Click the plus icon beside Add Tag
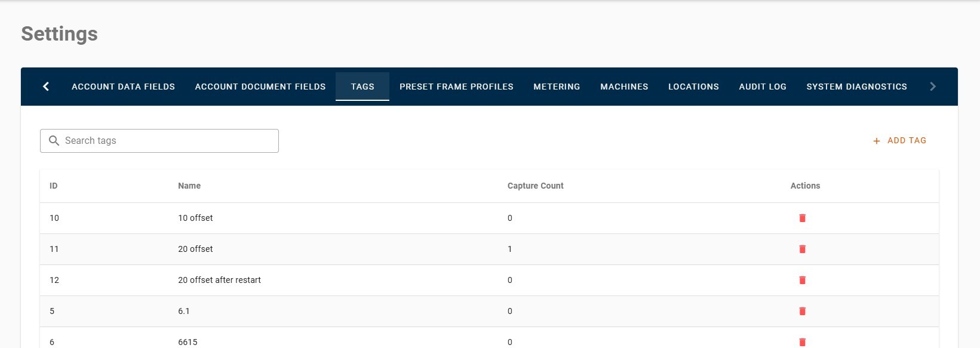 (x=876, y=141)
